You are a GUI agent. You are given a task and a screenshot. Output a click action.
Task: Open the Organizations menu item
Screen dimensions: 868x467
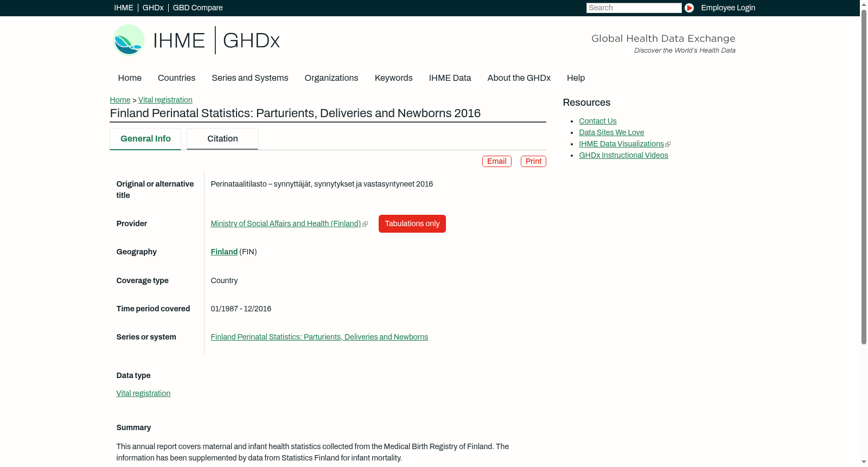tap(331, 78)
